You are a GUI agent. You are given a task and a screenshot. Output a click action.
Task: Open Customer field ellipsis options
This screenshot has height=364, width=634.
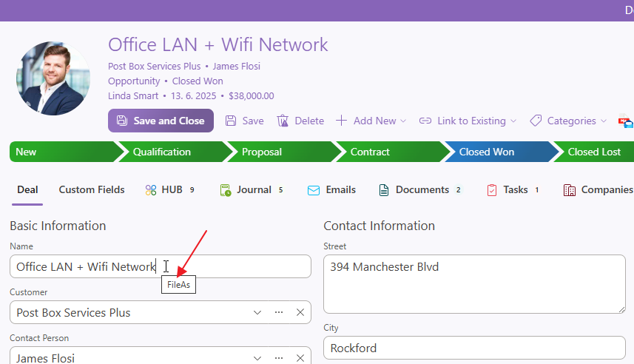click(279, 312)
